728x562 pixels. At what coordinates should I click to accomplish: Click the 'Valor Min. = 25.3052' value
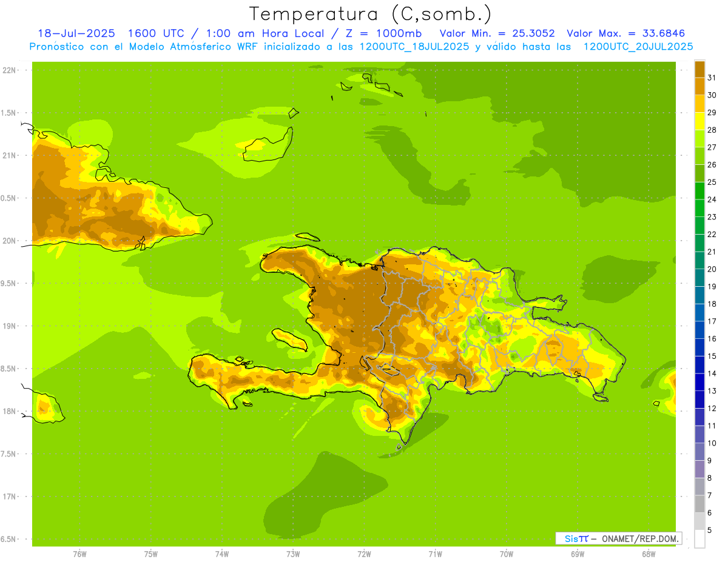(x=497, y=33)
